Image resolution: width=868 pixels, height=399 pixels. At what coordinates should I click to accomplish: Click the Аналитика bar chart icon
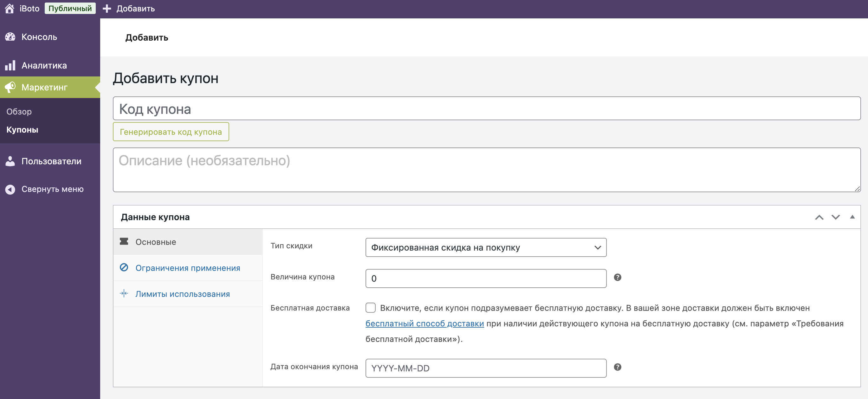pos(10,65)
